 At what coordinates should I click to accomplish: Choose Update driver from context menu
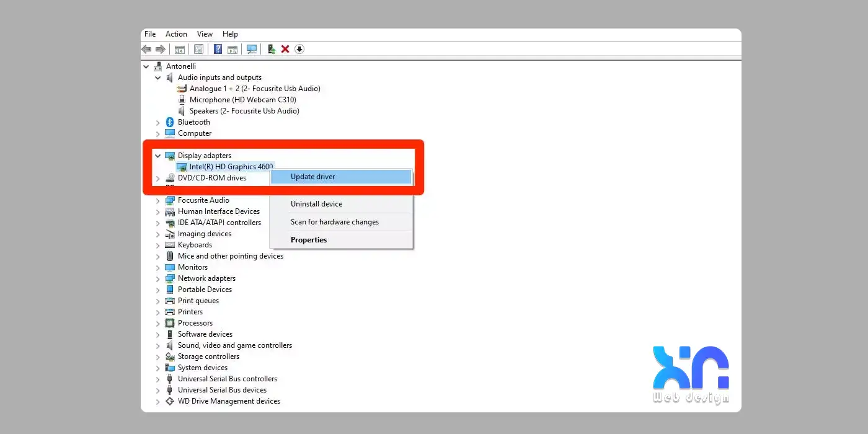coord(312,177)
